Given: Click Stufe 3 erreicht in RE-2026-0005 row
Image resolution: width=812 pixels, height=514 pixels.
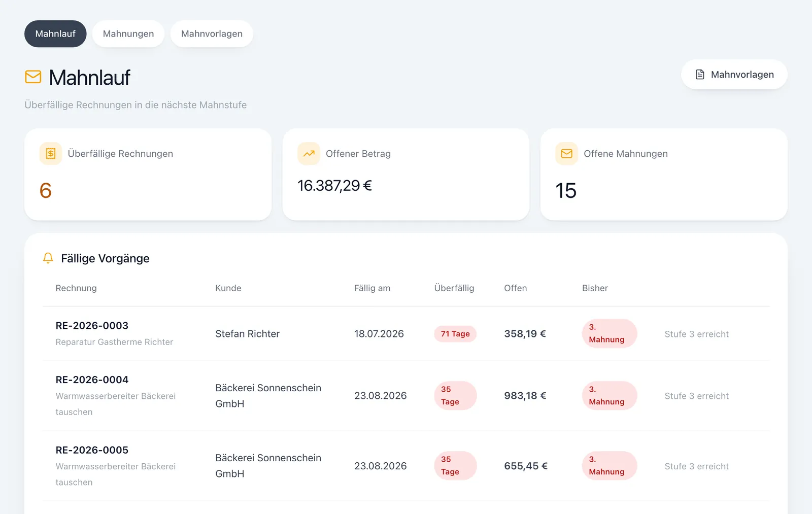Looking at the screenshot, I should click(x=697, y=466).
